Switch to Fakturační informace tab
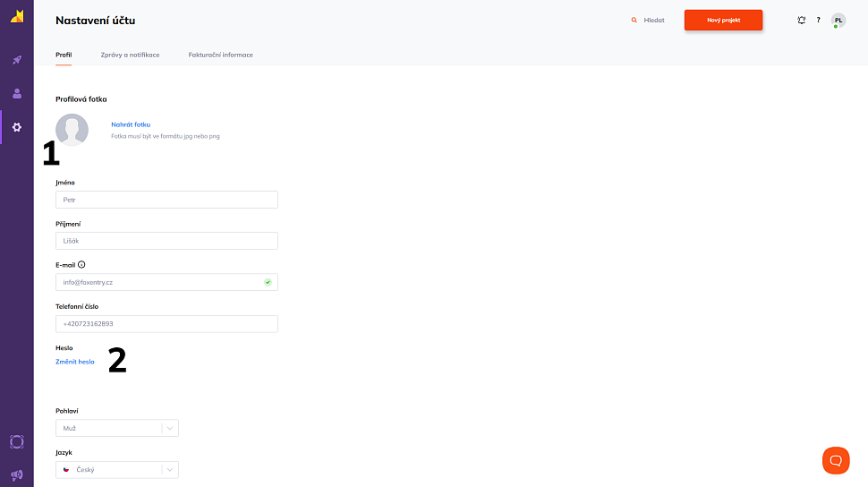 coord(220,55)
